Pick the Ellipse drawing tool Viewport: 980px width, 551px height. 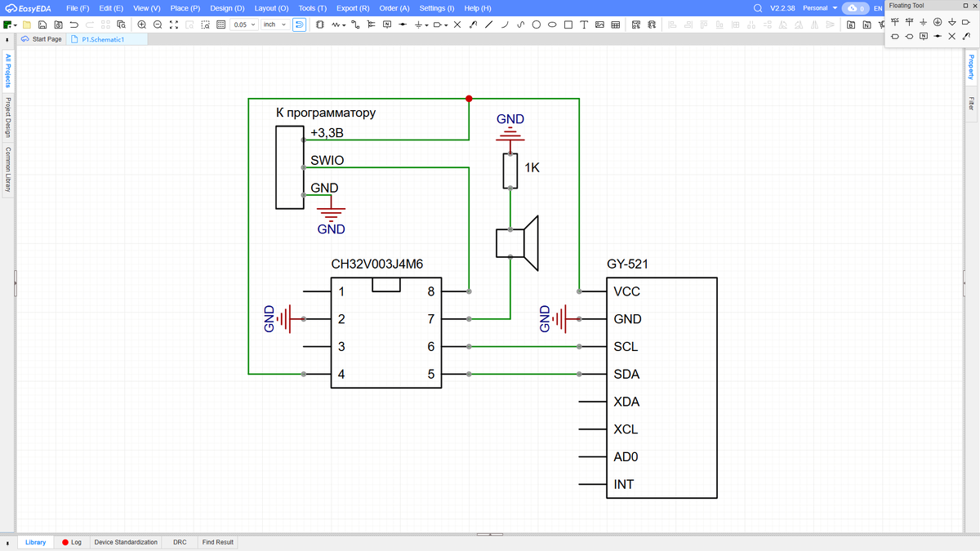[552, 24]
